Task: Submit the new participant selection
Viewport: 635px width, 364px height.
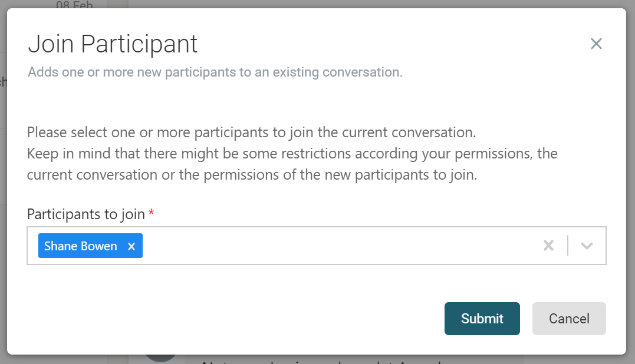Action: pos(482,318)
